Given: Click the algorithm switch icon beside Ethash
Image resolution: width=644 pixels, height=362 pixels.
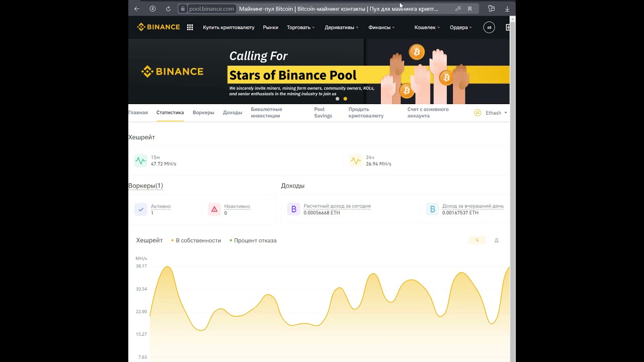Looking at the screenshot, I should click(477, 113).
